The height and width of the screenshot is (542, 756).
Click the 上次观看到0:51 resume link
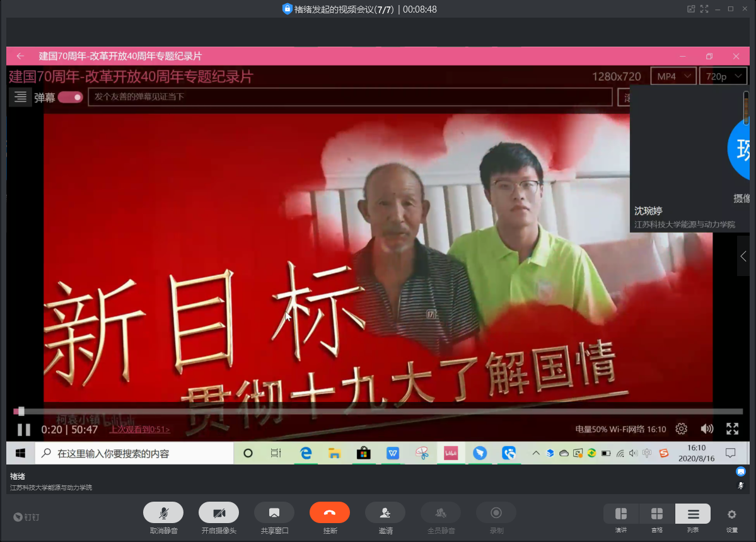coord(139,430)
